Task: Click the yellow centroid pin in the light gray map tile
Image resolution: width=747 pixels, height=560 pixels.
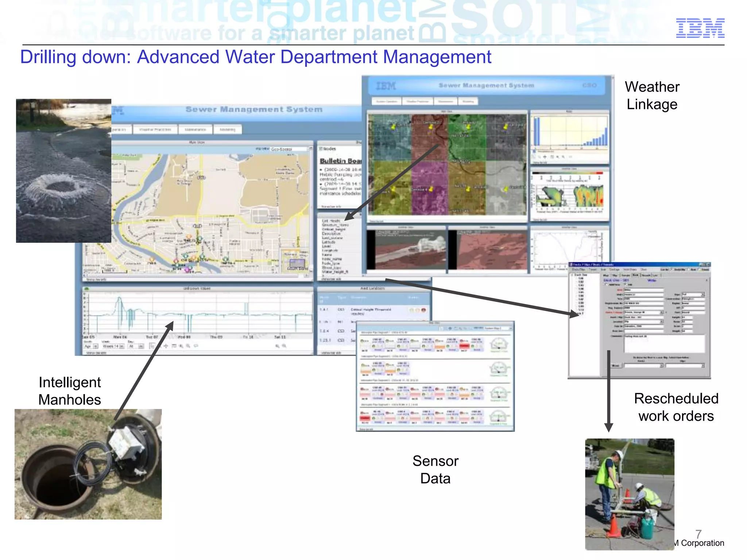Action: coord(506,189)
